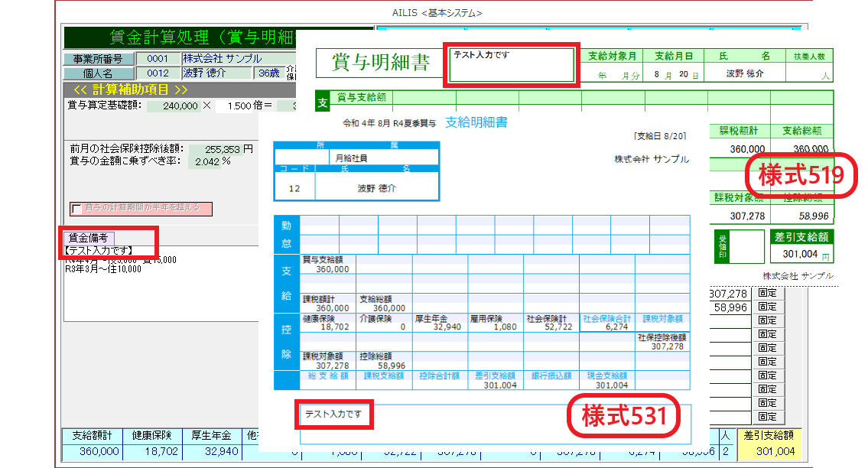Image resolution: width=868 pixels, height=468 pixels.
Task: Click the 360,000 支給額計 cell in bottom row
Action: pos(93,452)
